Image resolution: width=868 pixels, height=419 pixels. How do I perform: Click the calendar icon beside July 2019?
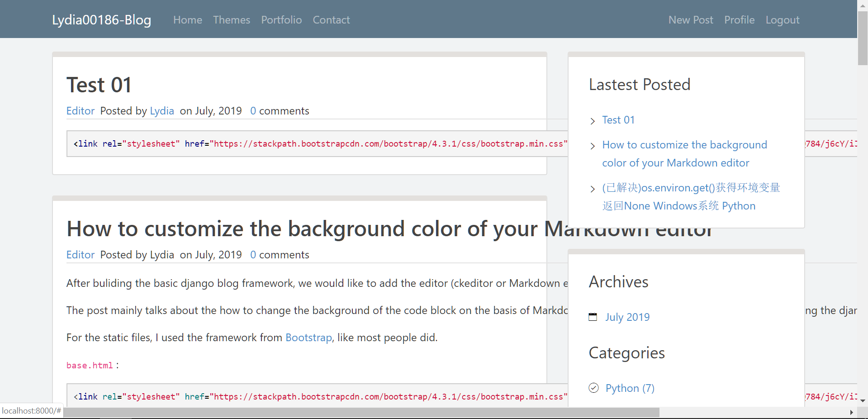(x=593, y=317)
